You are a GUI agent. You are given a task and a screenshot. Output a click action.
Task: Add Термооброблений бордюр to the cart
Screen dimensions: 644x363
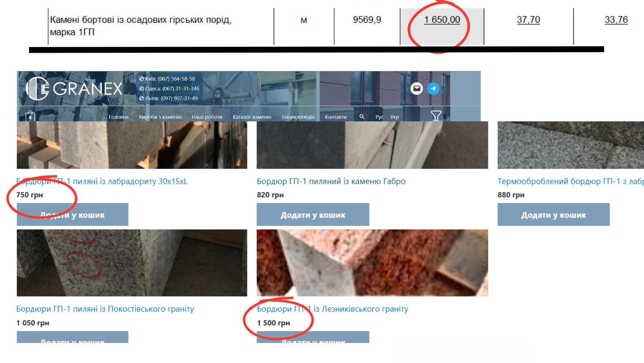point(553,215)
